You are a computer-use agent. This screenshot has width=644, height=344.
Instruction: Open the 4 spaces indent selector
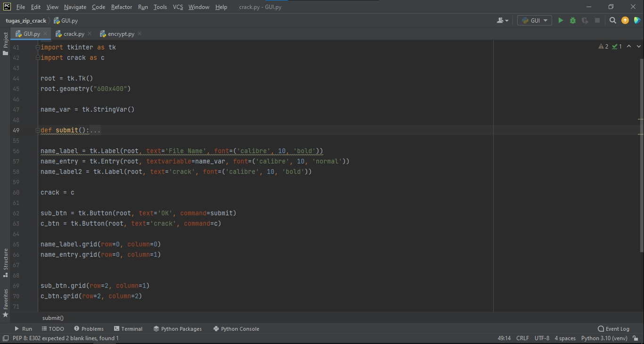[565, 338]
